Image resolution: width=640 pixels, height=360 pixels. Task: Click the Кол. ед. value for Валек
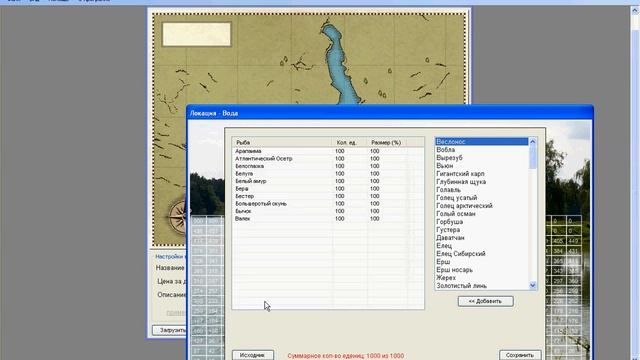[340, 218]
